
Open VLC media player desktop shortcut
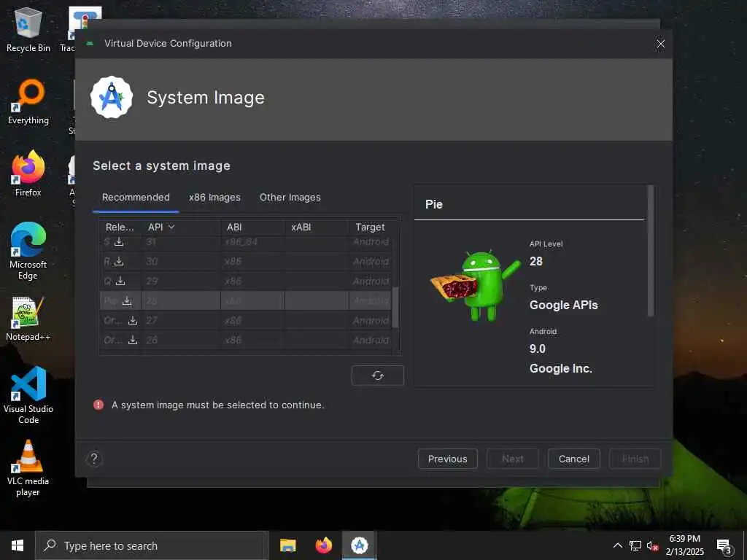[x=28, y=468]
